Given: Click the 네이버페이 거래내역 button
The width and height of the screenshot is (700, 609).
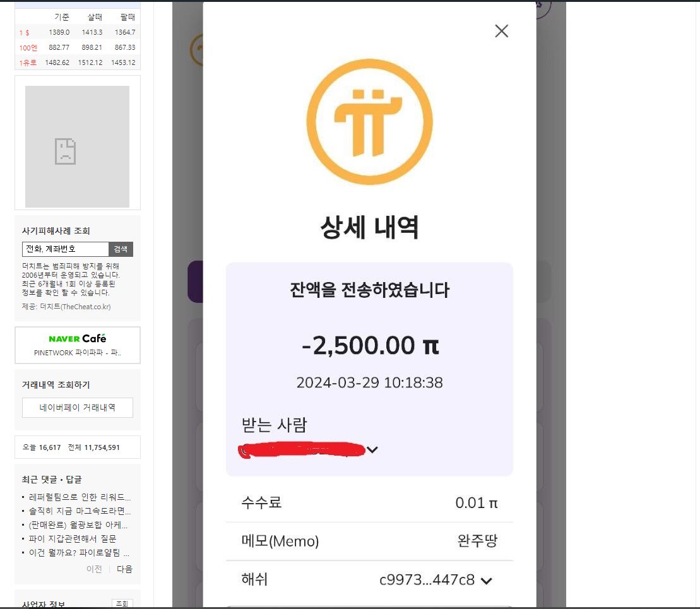Looking at the screenshot, I should (78, 407).
